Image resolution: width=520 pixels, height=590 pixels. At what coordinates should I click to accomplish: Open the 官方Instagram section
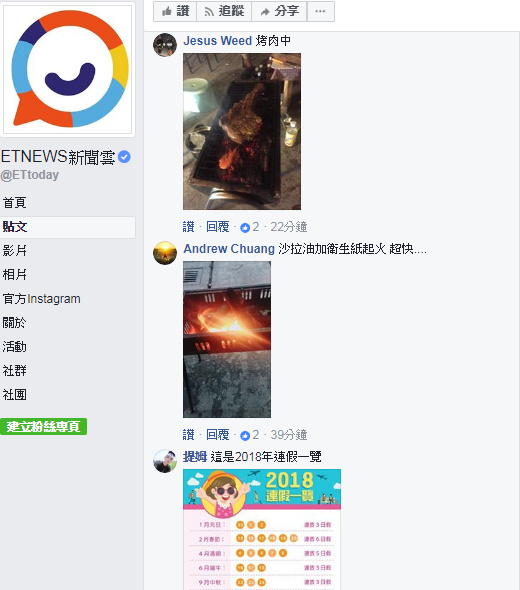point(41,299)
